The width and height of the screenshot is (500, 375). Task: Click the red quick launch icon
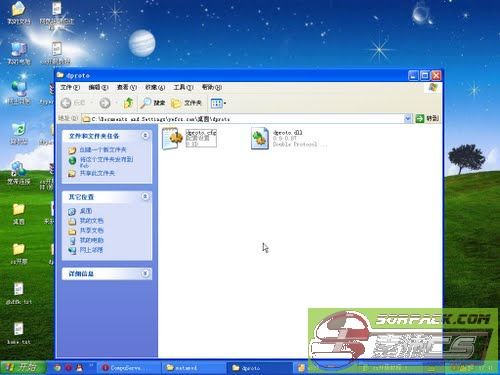click(x=69, y=368)
